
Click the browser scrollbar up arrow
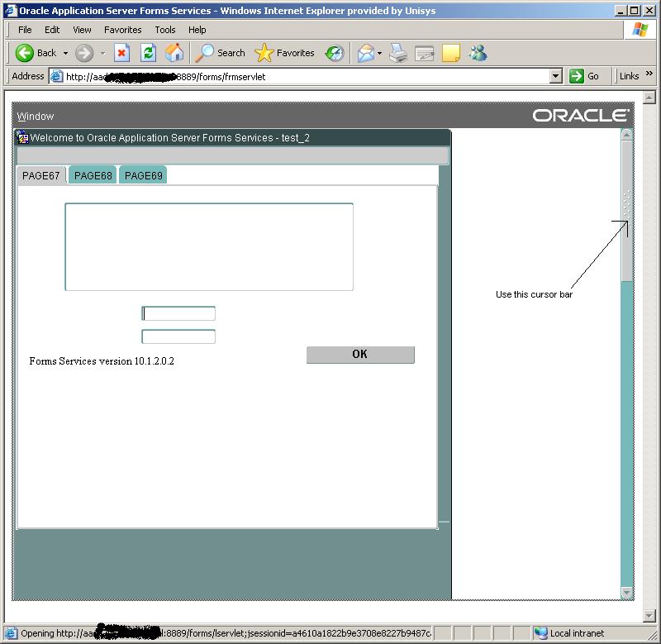point(649,98)
